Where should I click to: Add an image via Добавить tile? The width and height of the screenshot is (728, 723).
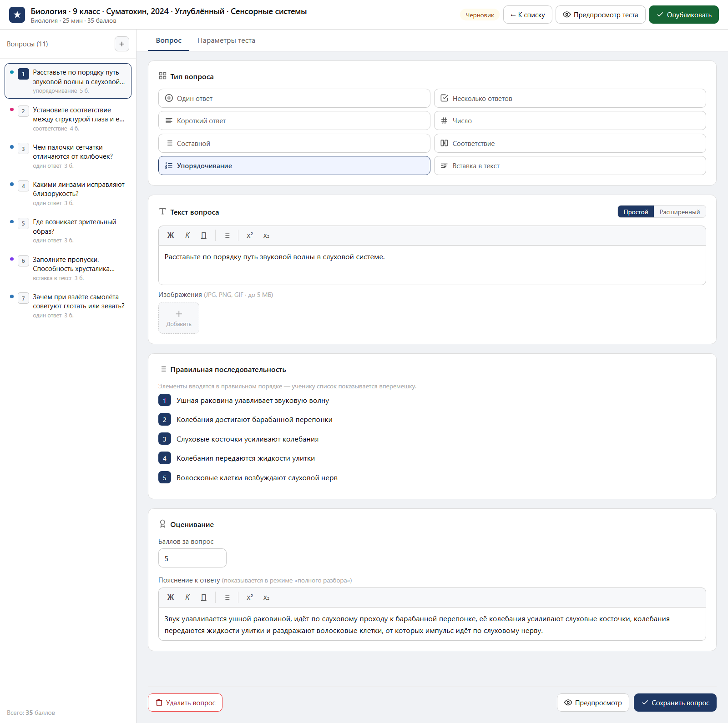[179, 318]
